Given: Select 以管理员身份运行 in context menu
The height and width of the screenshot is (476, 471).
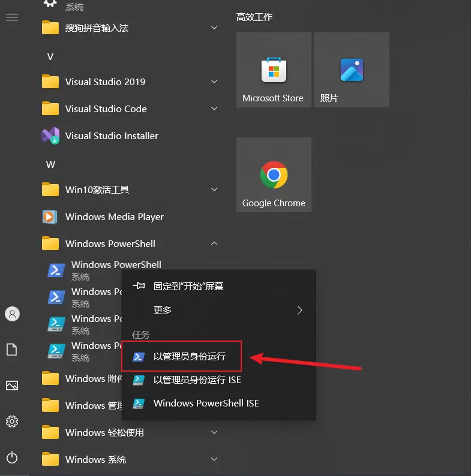Looking at the screenshot, I should pyautogui.click(x=189, y=357).
